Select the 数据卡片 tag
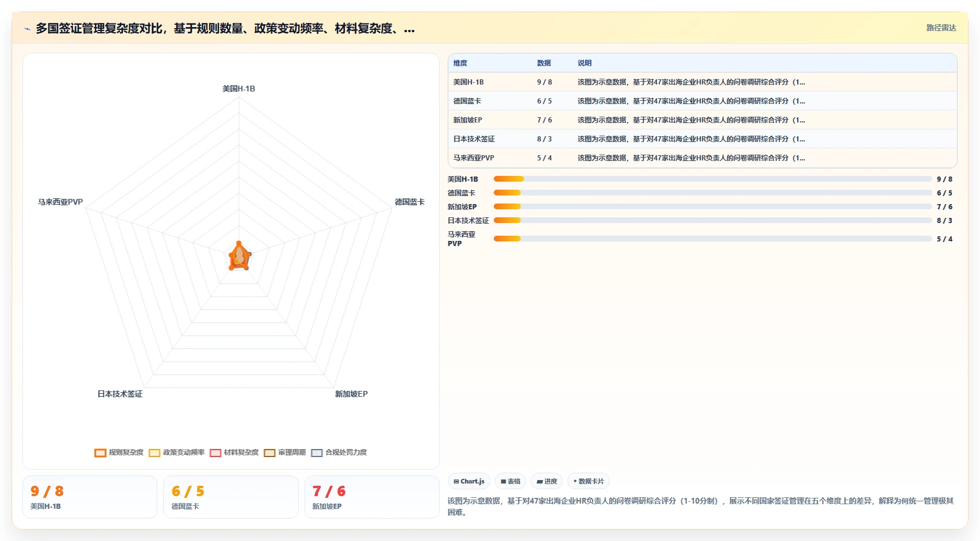 click(589, 481)
